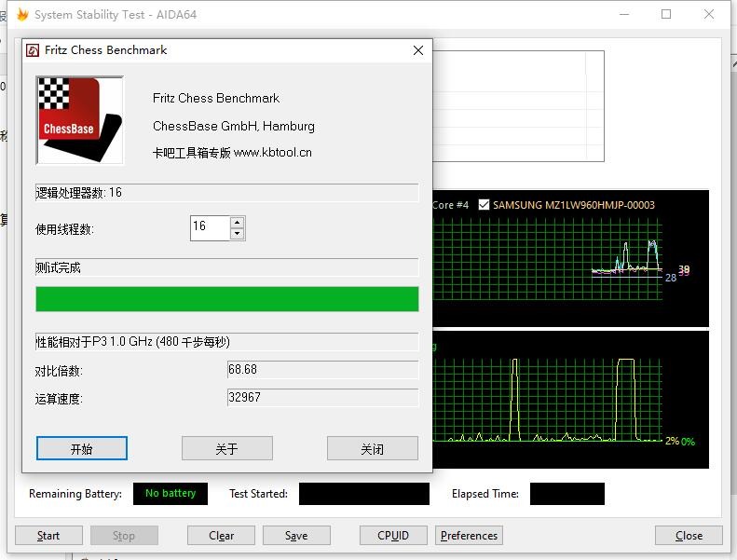Click the No battery indicator
The image size is (737, 560).
click(x=171, y=493)
